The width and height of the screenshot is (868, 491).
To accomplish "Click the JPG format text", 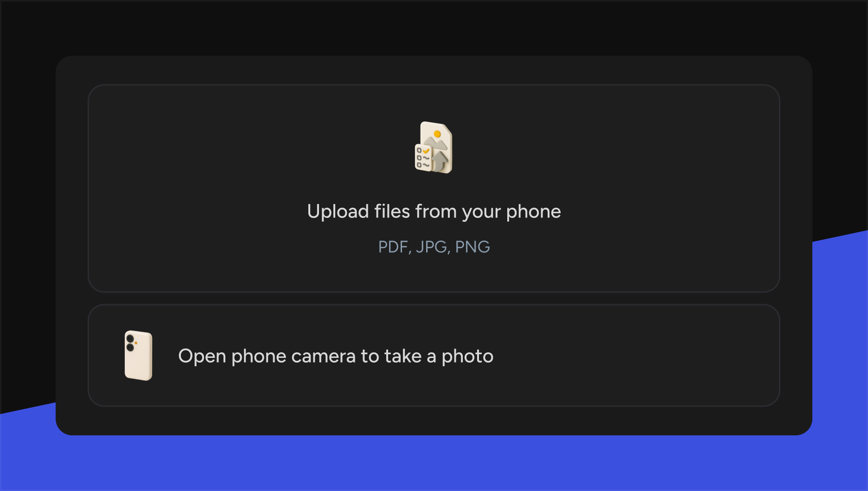I will (x=432, y=247).
